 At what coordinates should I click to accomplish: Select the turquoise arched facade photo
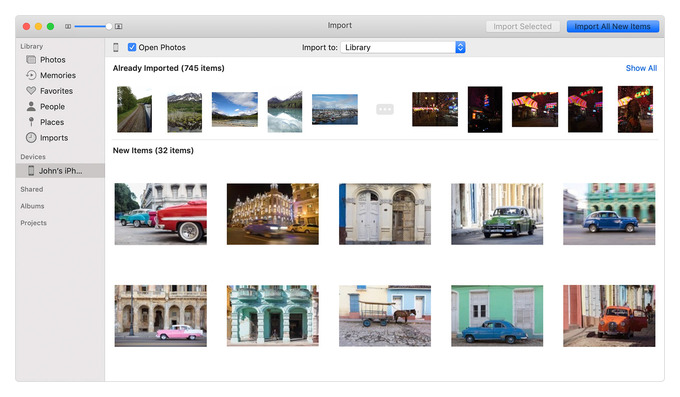pos(273,316)
